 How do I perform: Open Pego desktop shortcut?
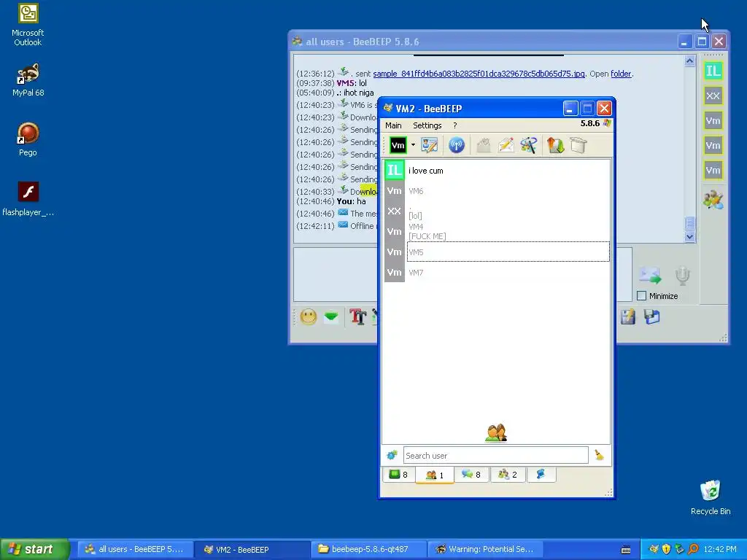pos(28,139)
